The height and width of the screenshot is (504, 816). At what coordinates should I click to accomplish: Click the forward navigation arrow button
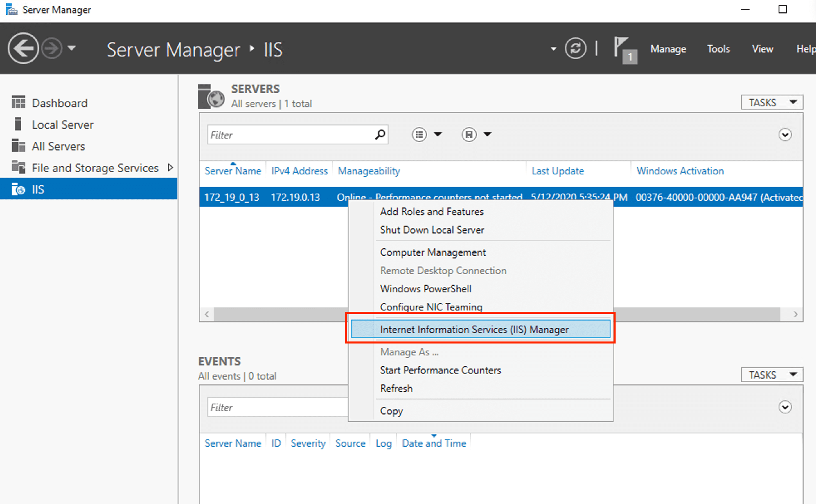pos(51,49)
